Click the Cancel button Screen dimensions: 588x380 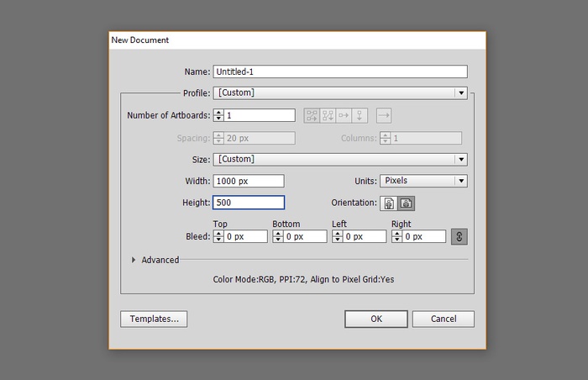(x=444, y=319)
